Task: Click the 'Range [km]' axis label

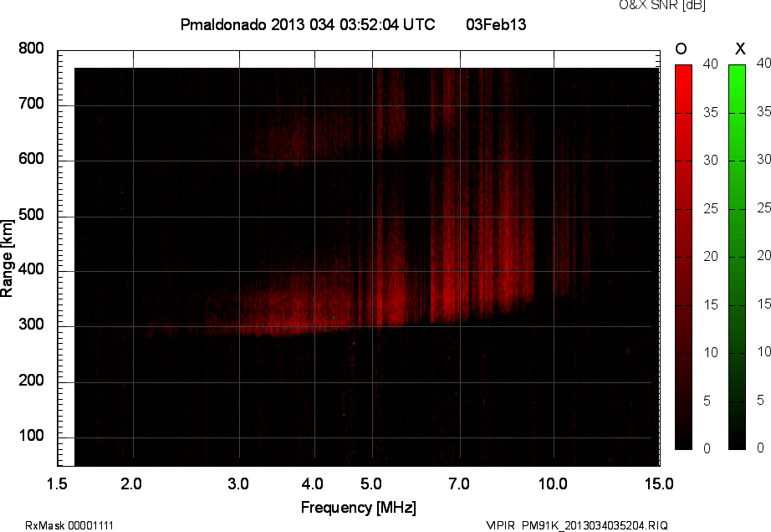Action: pos(7,258)
